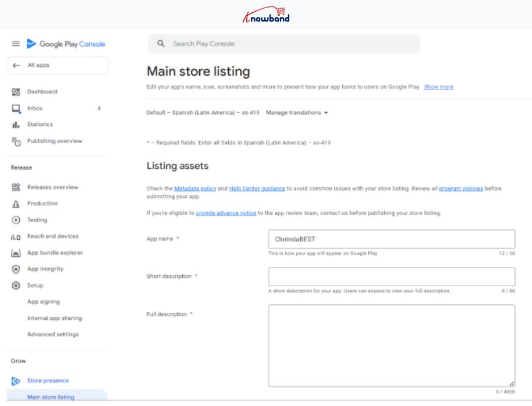Focus the Search Play Console field

(283, 44)
